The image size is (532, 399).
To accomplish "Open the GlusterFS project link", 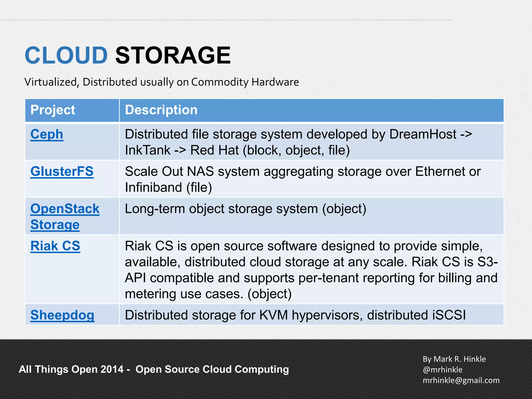I will 62,171.
